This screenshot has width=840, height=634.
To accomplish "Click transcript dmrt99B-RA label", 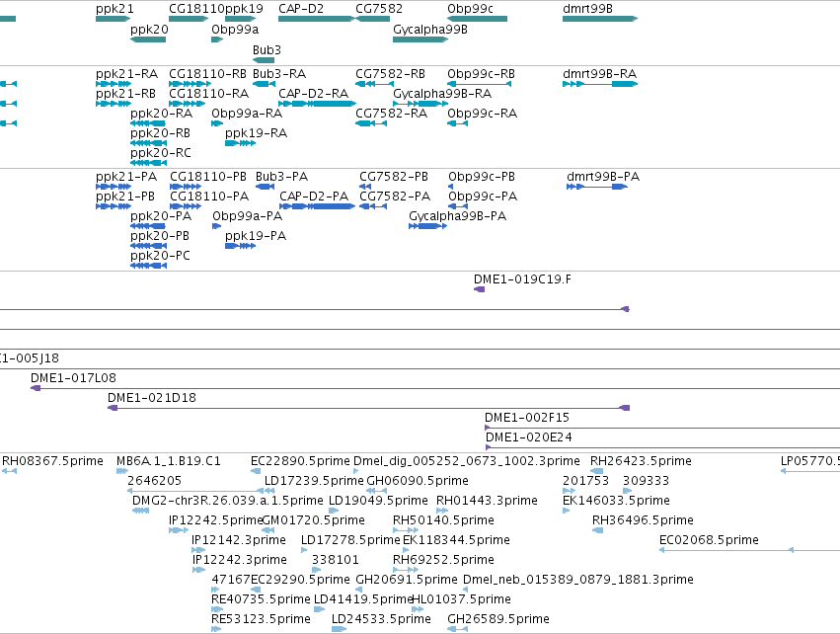I will pyautogui.click(x=599, y=73).
